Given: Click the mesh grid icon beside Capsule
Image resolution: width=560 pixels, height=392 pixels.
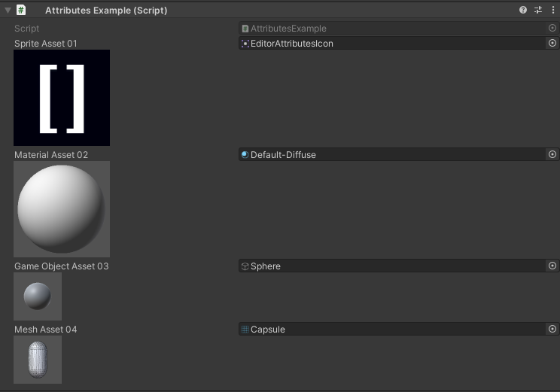Looking at the screenshot, I should click(x=245, y=329).
